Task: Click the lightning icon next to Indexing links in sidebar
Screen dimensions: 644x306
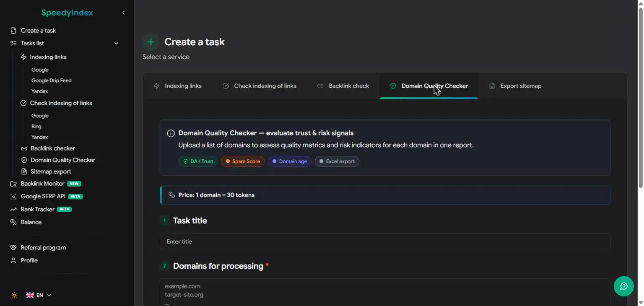Action: 23,57
